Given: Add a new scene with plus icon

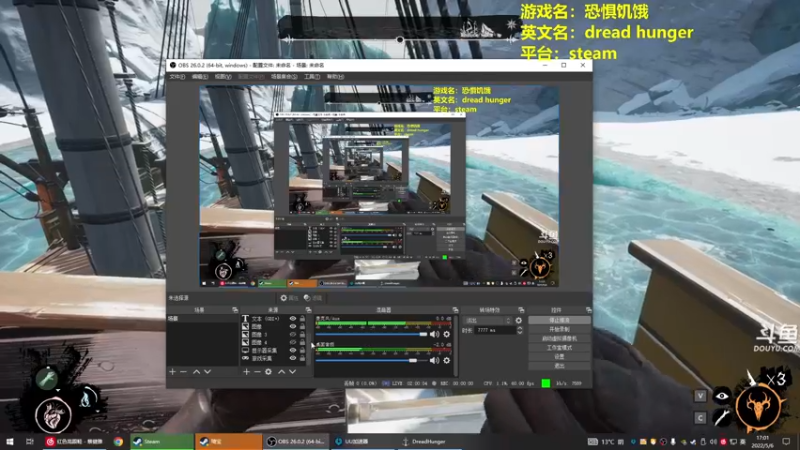Looking at the screenshot, I should point(172,372).
